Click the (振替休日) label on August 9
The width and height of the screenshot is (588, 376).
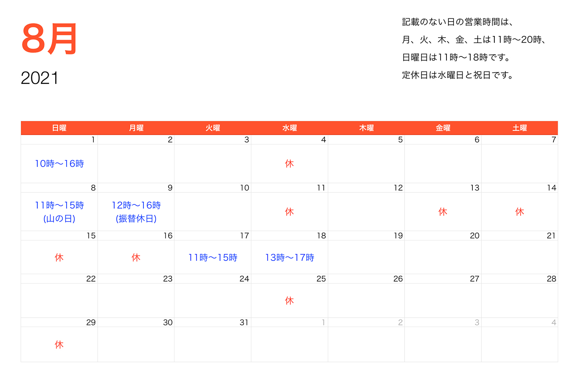pyautogui.click(x=136, y=219)
